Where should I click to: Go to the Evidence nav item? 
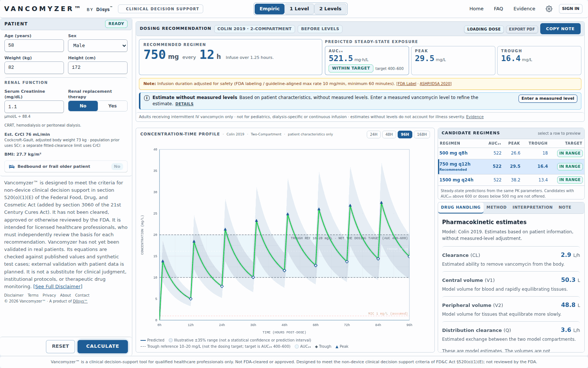(x=524, y=9)
